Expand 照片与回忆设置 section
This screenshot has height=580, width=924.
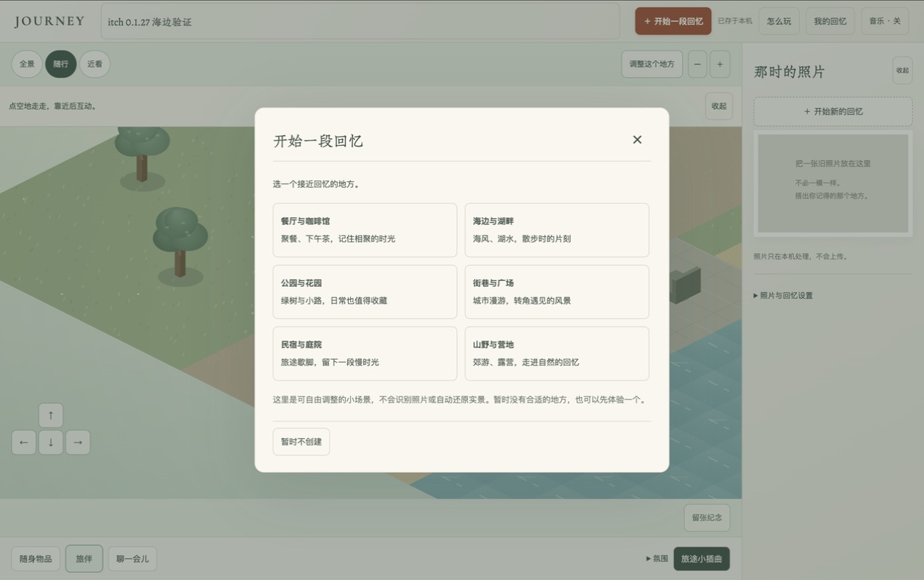click(783, 296)
